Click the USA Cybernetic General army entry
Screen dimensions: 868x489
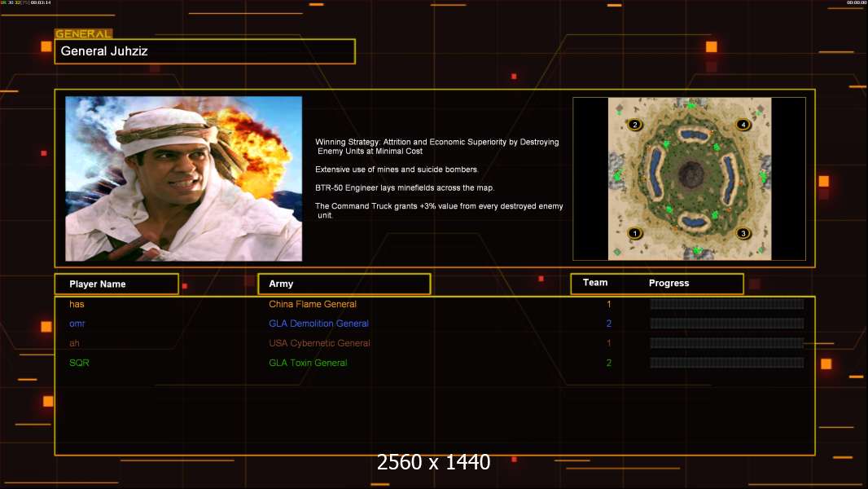pos(319,343)
